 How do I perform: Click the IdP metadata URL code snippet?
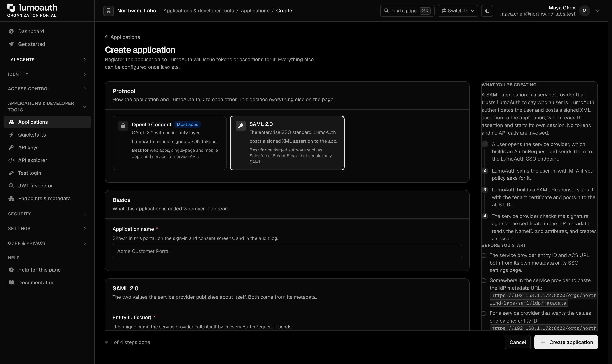[543, 299]
